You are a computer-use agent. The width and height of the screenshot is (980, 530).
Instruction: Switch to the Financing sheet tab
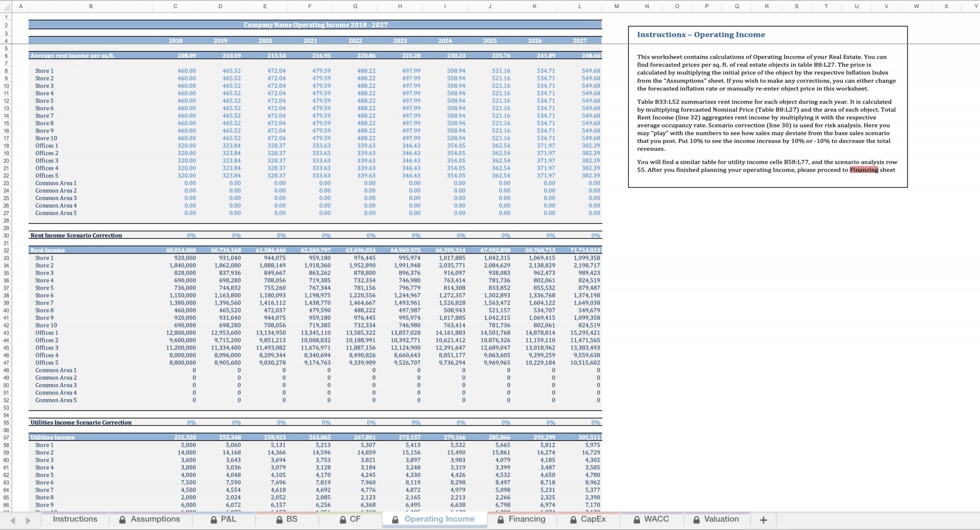pos(521,519)
